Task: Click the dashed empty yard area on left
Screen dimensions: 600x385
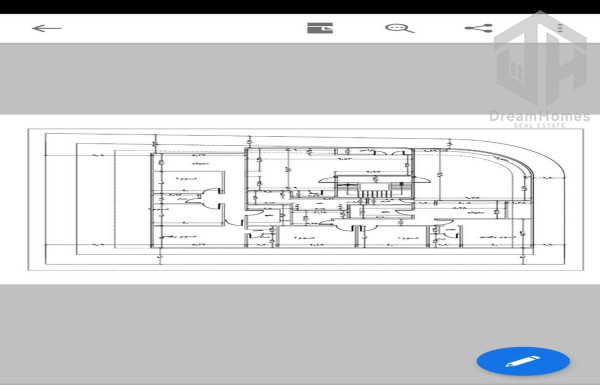Action: click(x=132, y=199)
